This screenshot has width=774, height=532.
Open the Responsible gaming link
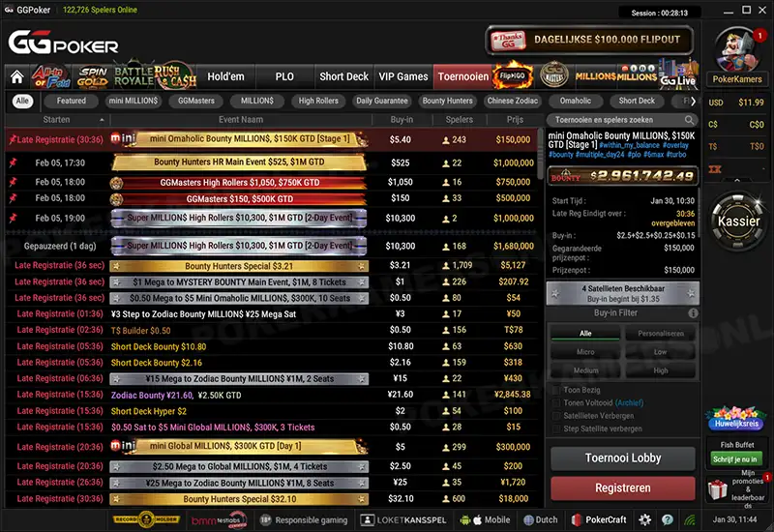(304, 519)
